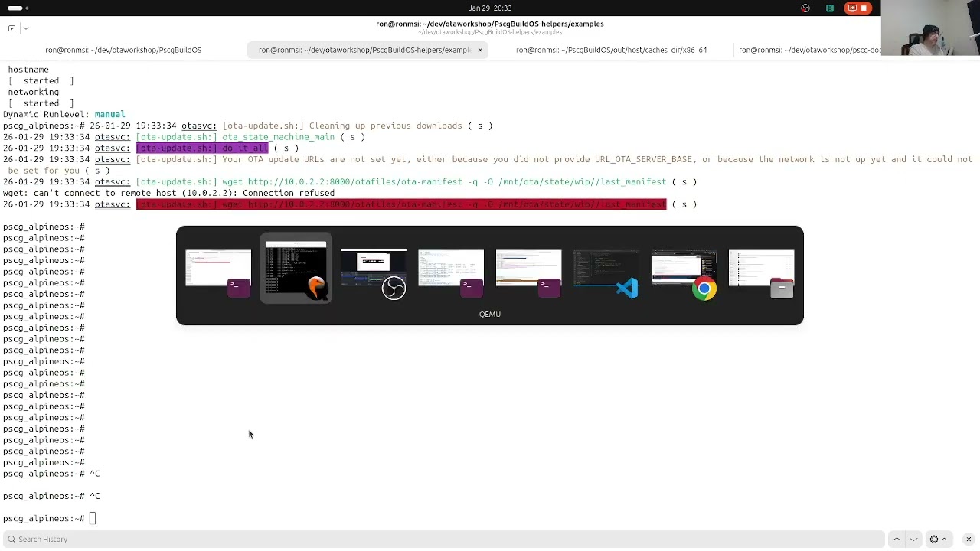
Task: Click the Search History input field
Action: point(444,540)
